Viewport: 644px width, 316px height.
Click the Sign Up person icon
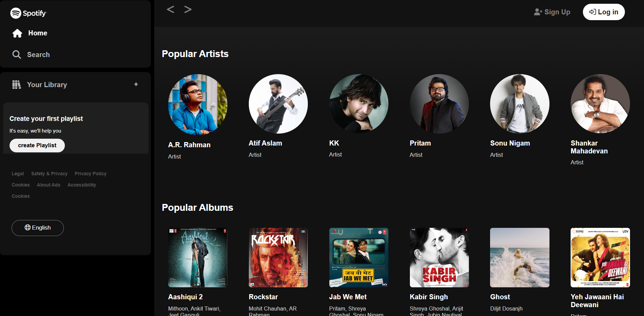tap(538, 12)
